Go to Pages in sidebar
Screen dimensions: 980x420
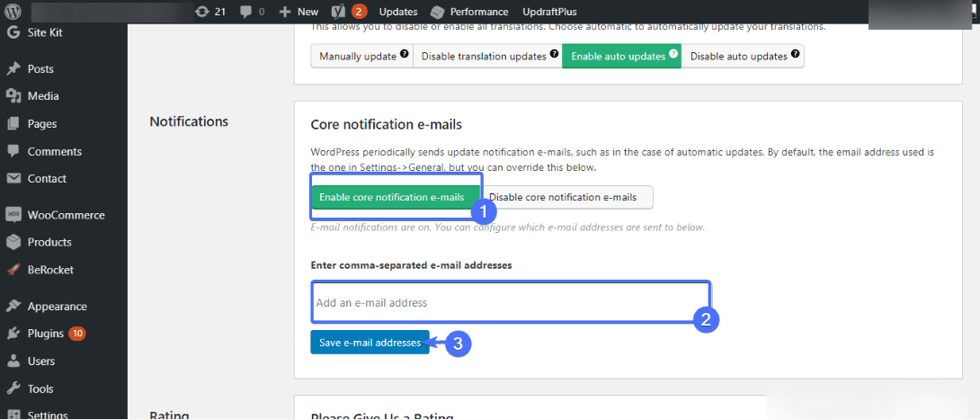[x=42, y=124]
